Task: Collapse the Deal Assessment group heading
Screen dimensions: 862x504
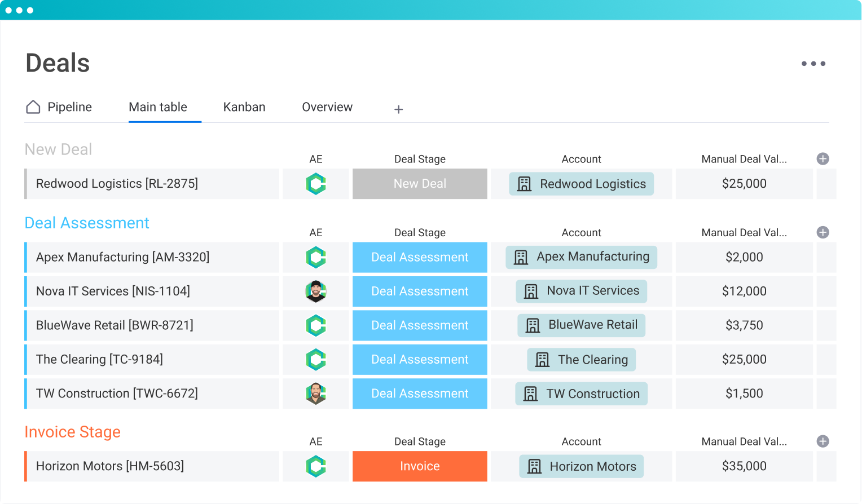Action: (87, 223)
